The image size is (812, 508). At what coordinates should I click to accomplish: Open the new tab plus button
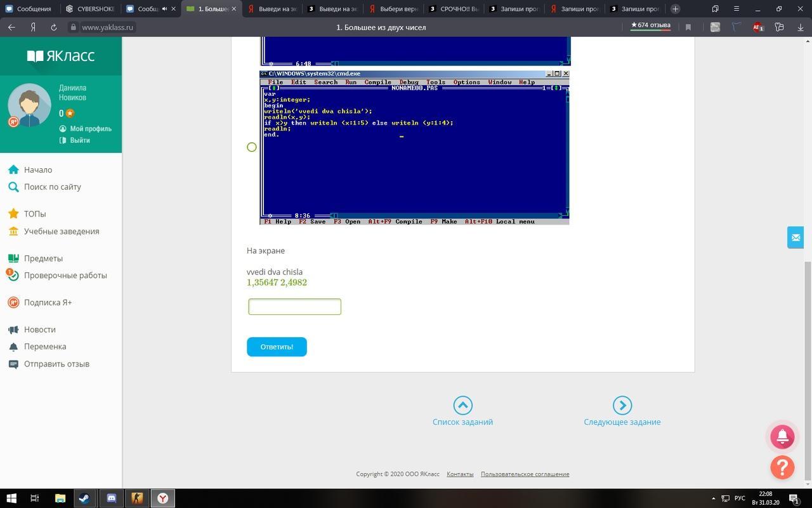[x=675, y=9]
